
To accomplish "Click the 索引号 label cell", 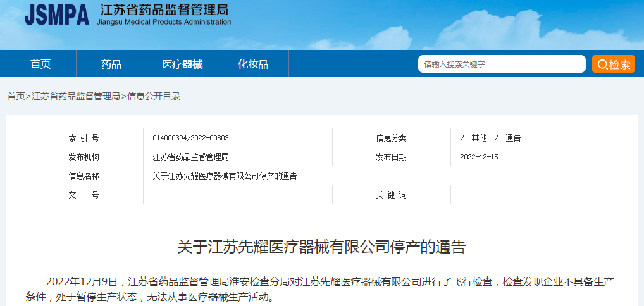I will point(84,138).
